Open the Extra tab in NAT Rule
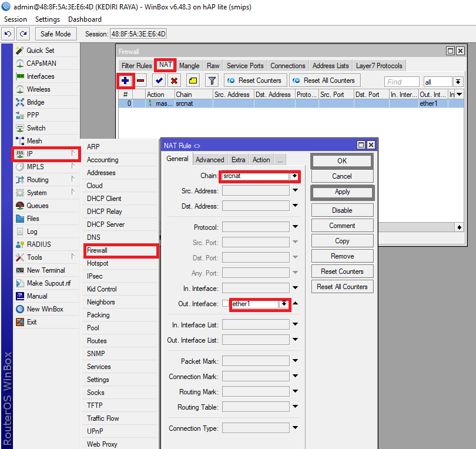This screenshot has height=449, width=476. click(x=239, y=160)
